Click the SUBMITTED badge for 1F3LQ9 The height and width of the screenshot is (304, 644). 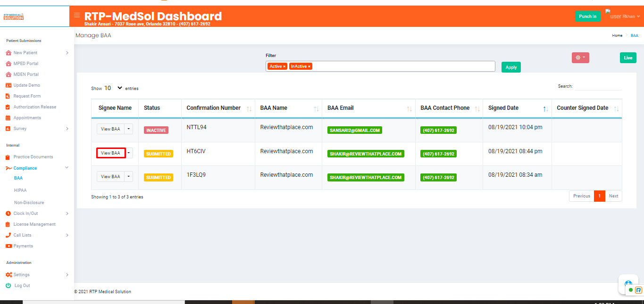coord(159,177)
